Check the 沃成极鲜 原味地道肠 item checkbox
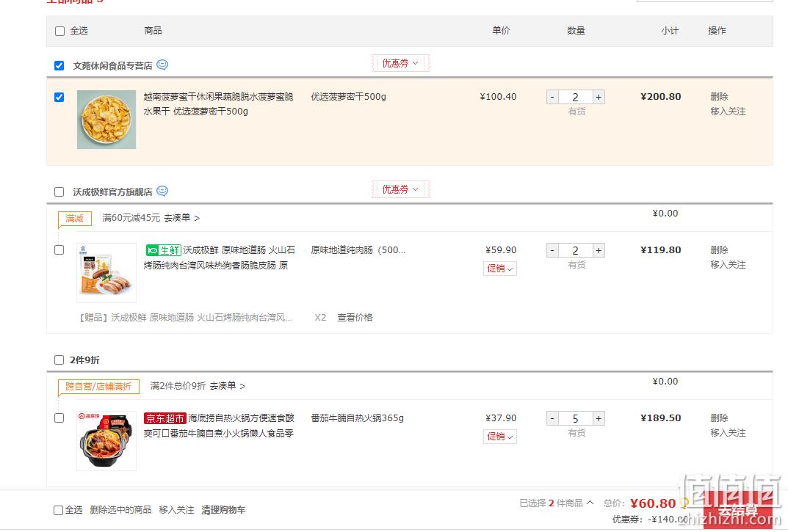The image size is (788, 532). [x=59, y=249]
